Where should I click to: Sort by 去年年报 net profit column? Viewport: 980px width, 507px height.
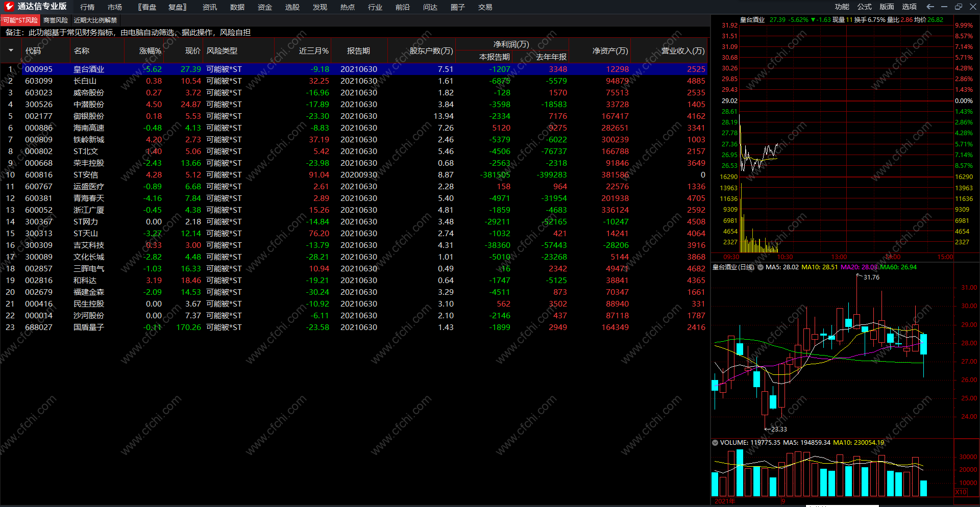point(551,57)
